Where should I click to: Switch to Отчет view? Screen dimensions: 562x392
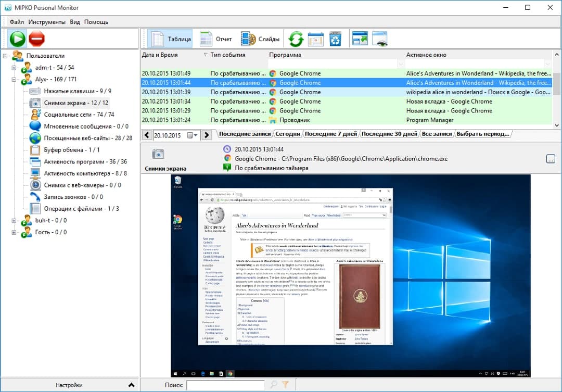pyautogui.click(x=215, y=39)
